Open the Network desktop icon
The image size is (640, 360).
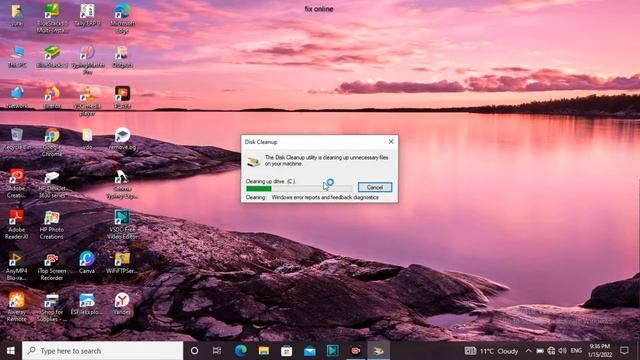(17, 98)
